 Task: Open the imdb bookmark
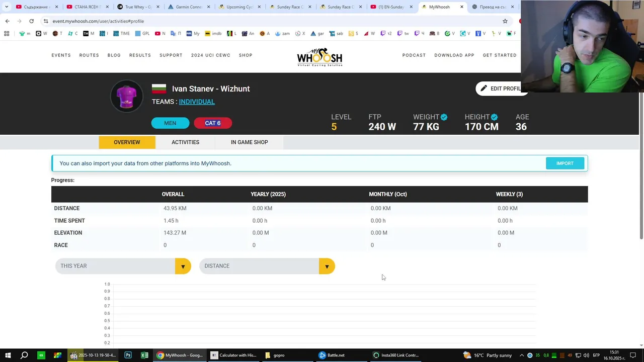[213, 34]
